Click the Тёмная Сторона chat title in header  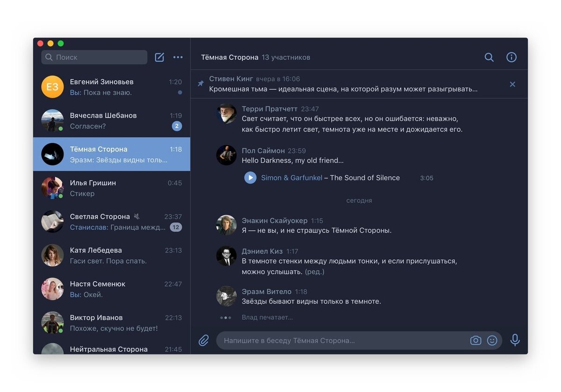230,57
